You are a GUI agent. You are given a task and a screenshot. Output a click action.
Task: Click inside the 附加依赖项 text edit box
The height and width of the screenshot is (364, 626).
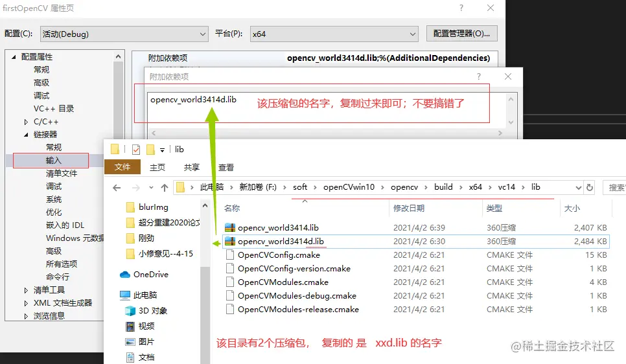pyautogui.click(x=327, y=109)
